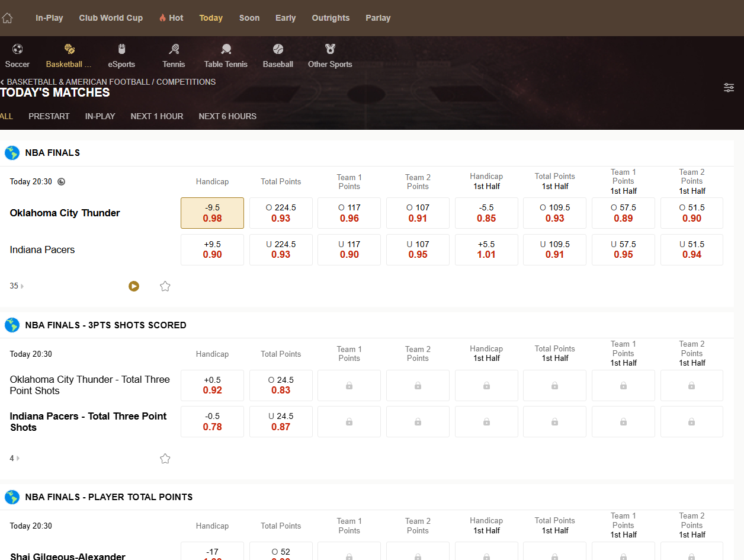This screenshot has width=744, height=560.
Task: Bet Under 107 Team 2 points
Action: [x=418, y=249]
